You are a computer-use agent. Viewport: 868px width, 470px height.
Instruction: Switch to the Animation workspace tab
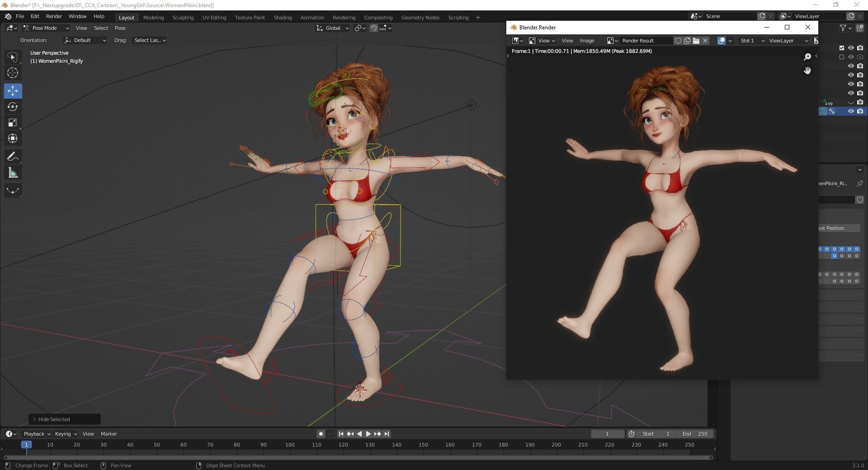(312, 18)
